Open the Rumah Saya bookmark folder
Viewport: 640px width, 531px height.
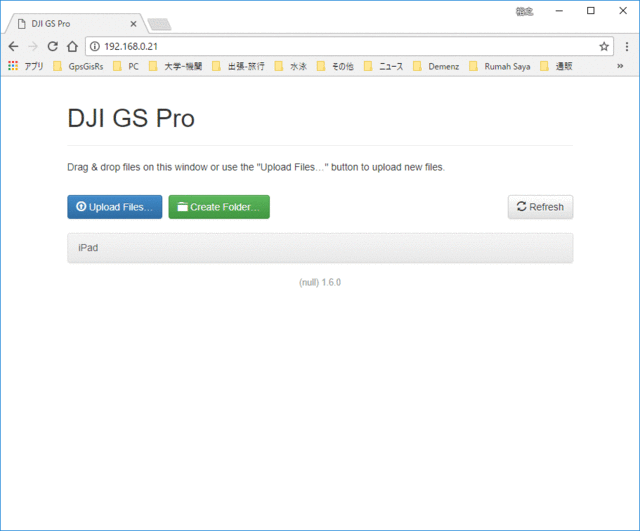coord(500,66)
